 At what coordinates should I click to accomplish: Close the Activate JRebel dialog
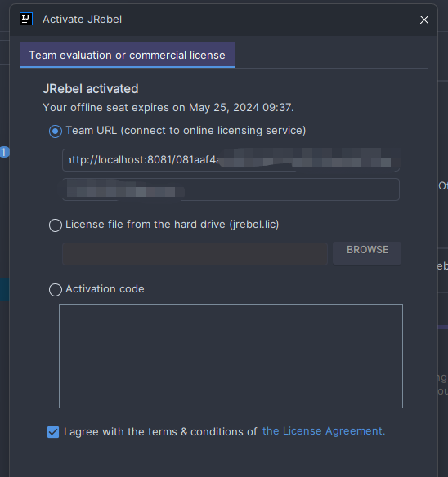pyautogui.click(x=424, y=20)
